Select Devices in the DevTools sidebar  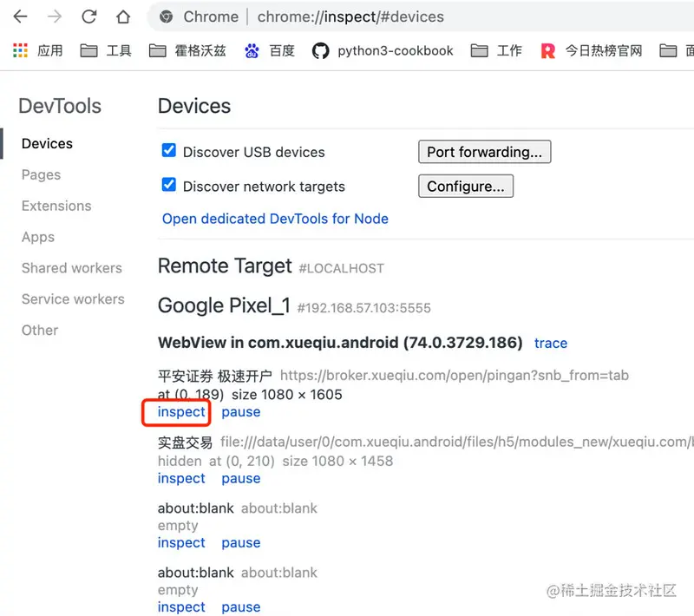47,143
